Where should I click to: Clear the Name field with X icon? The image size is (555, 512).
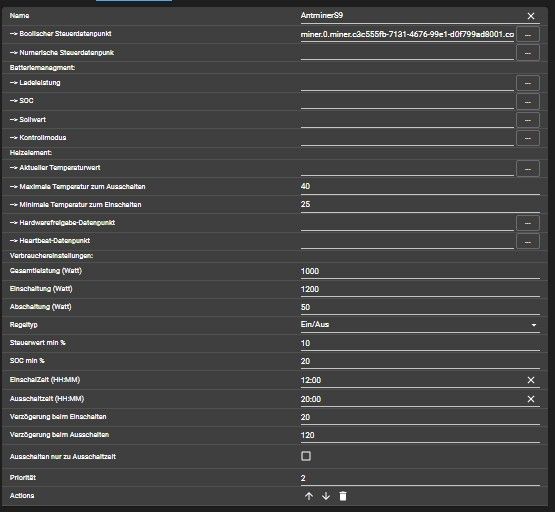(x=531, y=16)
